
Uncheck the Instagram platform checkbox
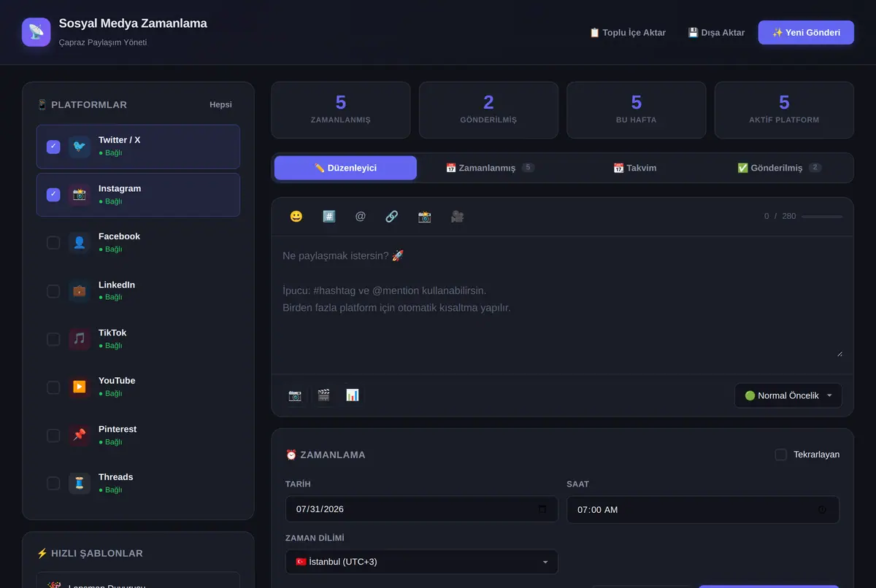pyautogui.click(x=53, y=195)
